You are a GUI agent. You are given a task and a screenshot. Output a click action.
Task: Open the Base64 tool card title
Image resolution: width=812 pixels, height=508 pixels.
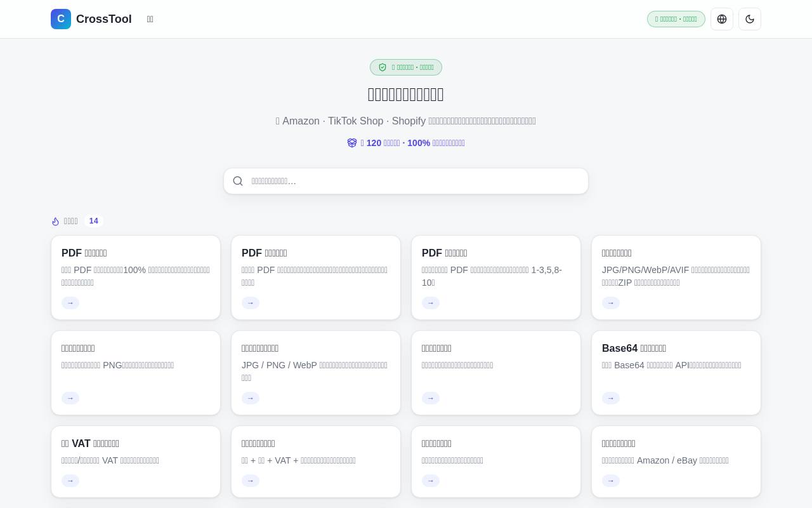[x=634, y=348]
